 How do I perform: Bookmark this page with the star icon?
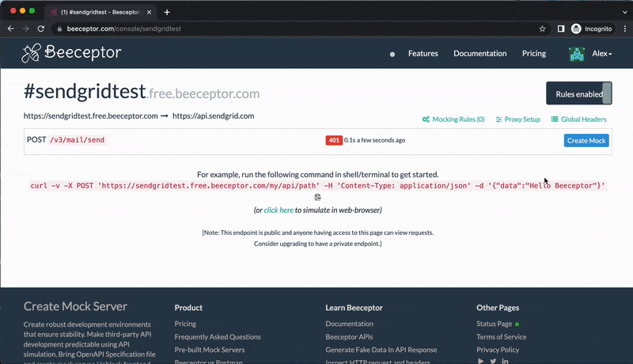tap(542, 28)
